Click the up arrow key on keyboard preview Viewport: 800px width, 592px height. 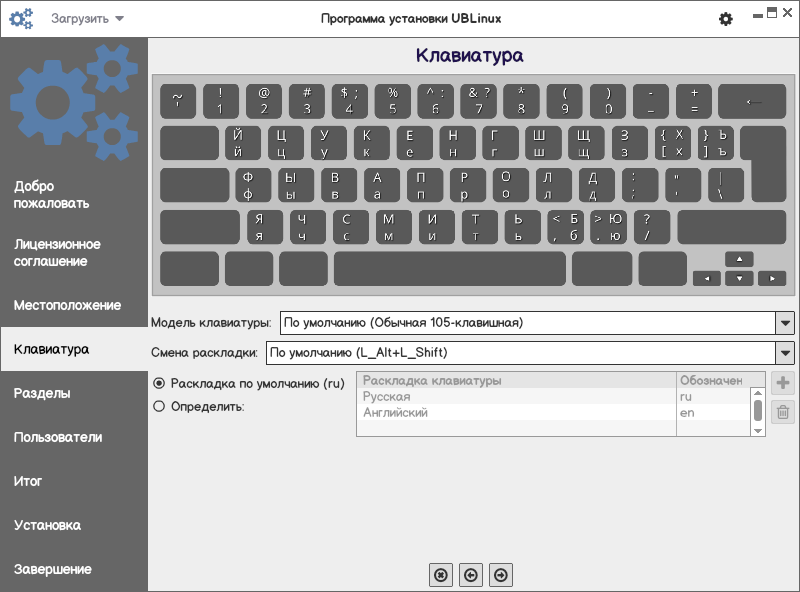(739, 259)
